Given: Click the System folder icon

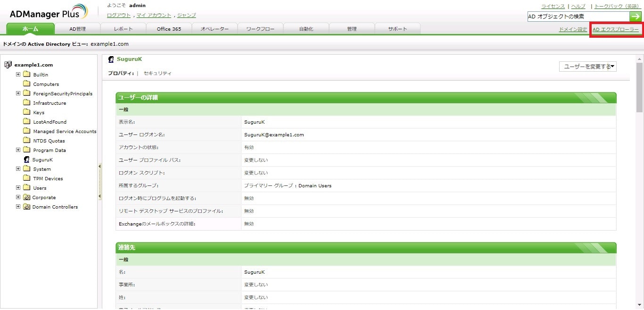Looking at the screenshot, I should [27, 169].
